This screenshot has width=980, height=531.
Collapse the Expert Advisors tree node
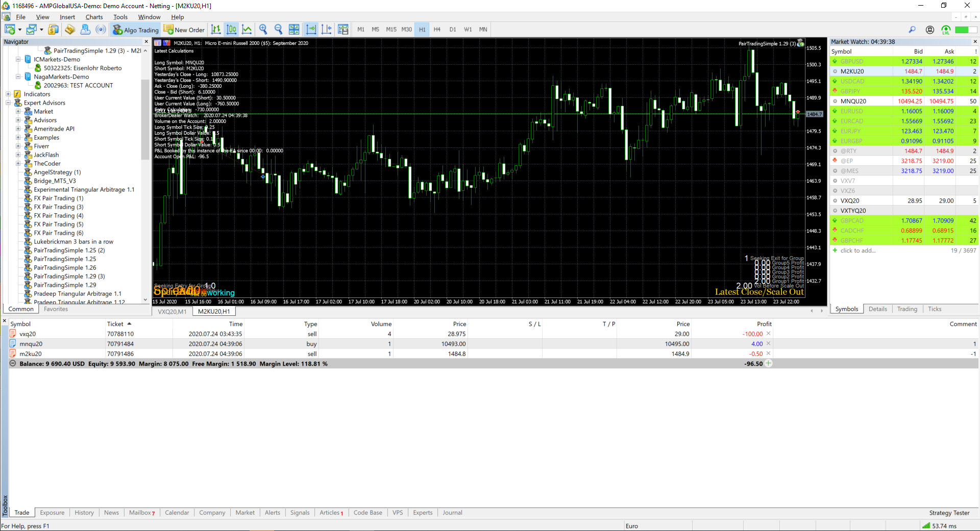click(8, 103)
